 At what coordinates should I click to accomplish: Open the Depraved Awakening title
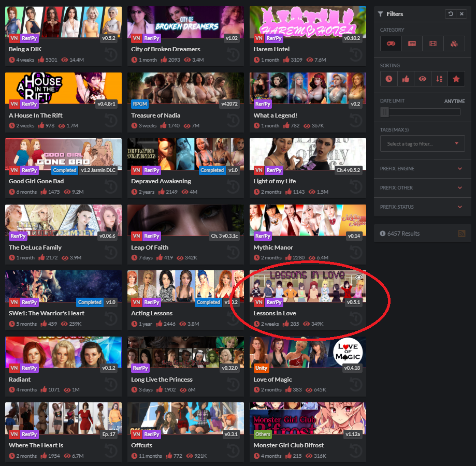click(161, 181)
